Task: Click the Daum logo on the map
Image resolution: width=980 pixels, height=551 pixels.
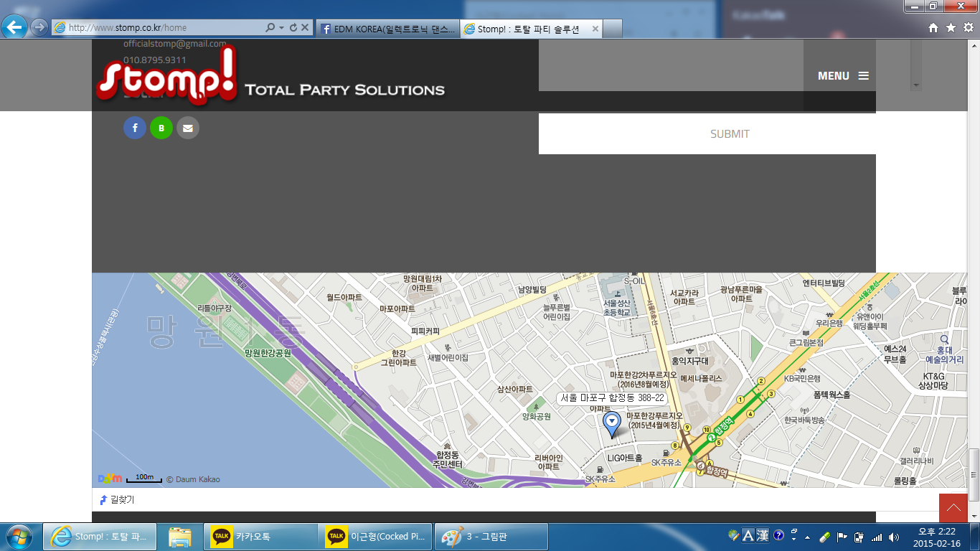Action: pos(109,479)
